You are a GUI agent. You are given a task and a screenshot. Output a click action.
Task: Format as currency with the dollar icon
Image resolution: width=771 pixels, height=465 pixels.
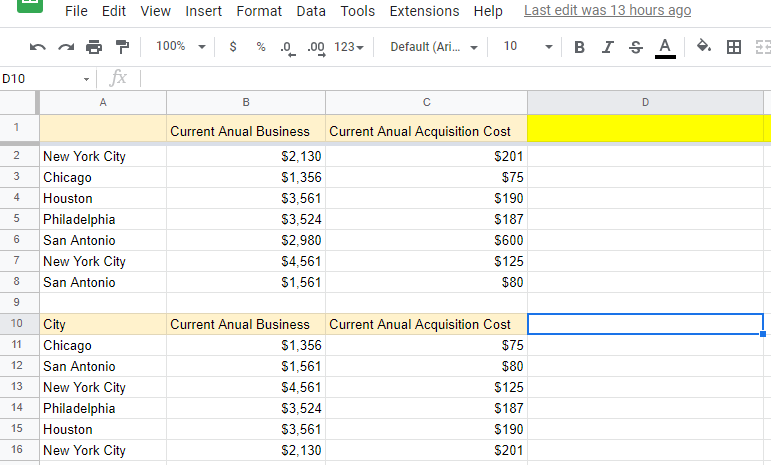click(233, 47)
